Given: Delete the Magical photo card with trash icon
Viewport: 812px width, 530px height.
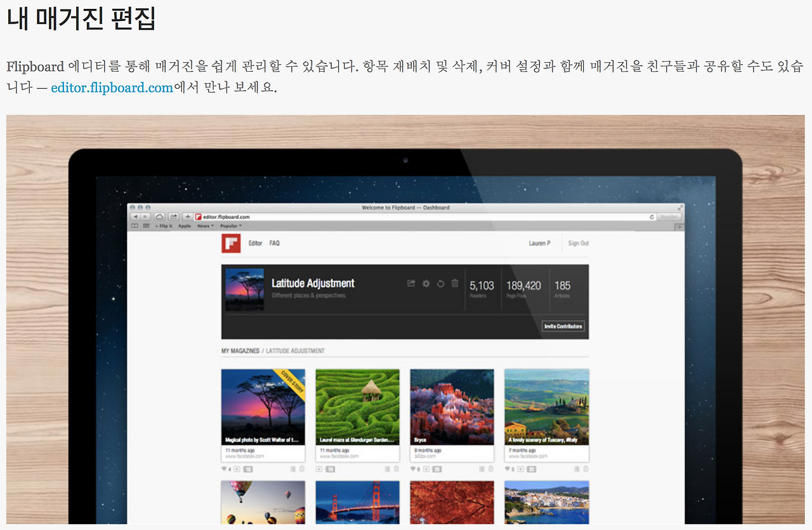Looking at the screenshot, I should point(302,469).
